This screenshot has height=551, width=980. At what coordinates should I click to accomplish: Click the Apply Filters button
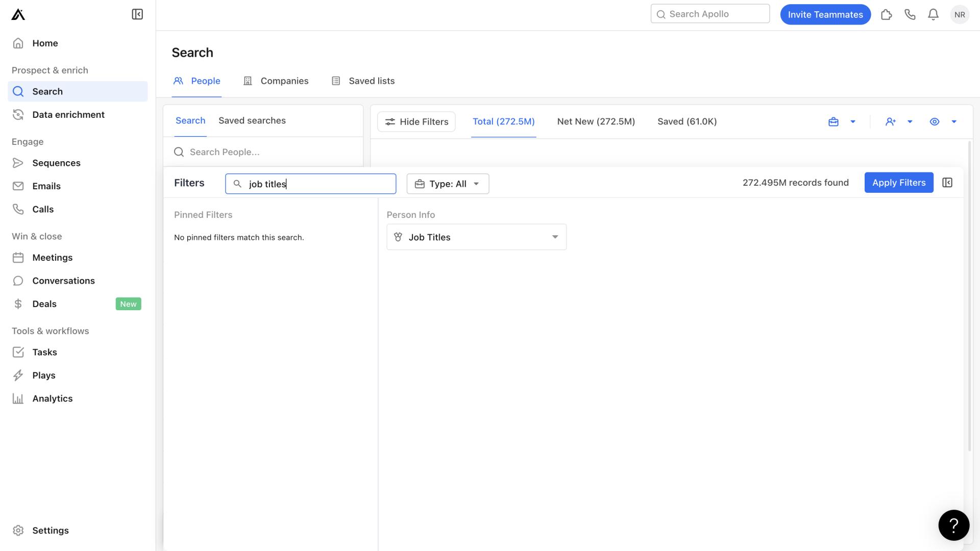pos(898,182)
